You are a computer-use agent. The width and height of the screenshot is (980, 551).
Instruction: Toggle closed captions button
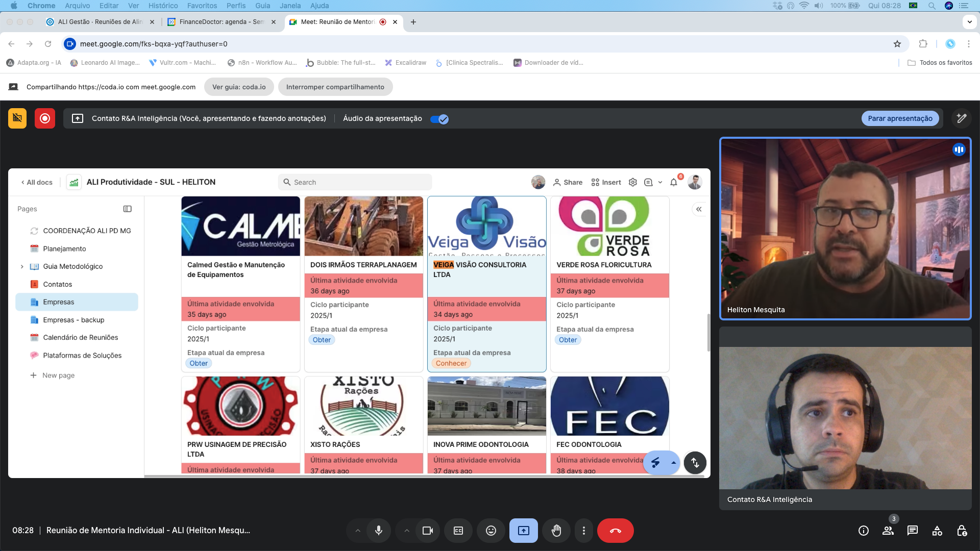tap(458, 531)
